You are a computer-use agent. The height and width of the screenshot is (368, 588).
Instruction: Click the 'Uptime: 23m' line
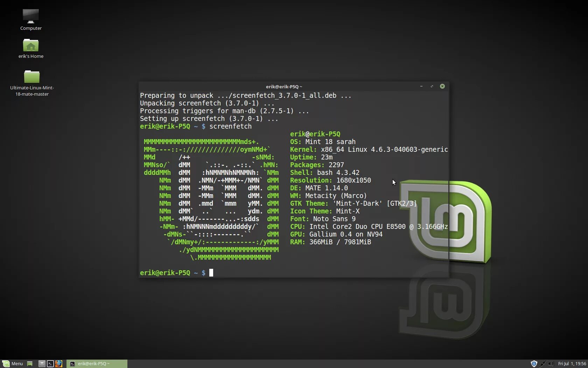coord(311,157)
